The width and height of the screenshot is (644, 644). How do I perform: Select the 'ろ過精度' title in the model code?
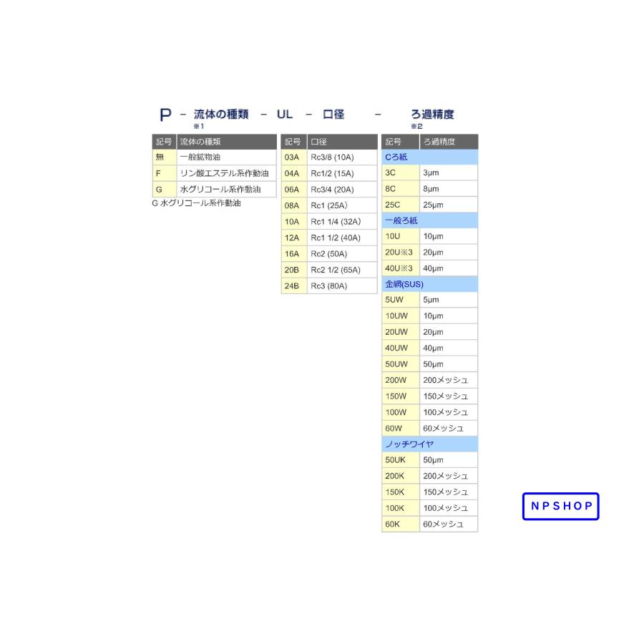point(432,114)
